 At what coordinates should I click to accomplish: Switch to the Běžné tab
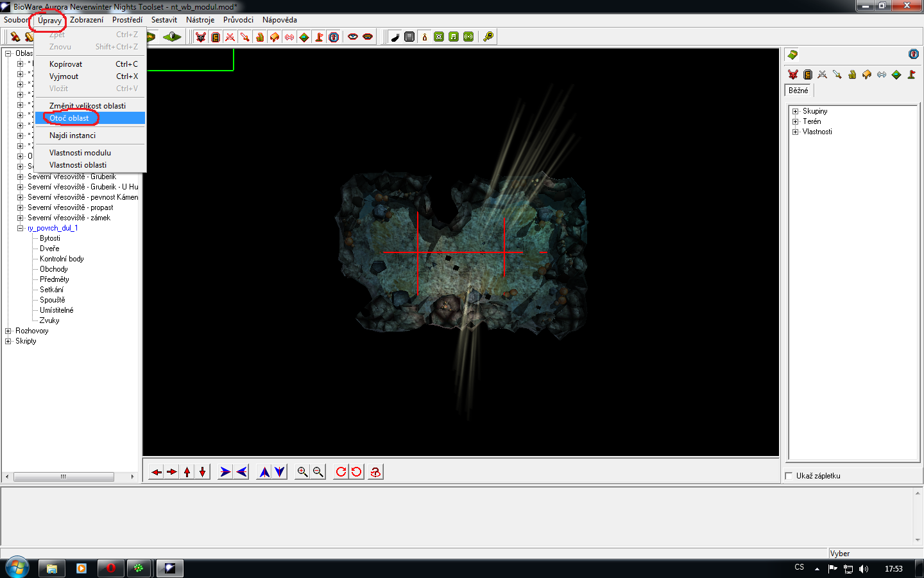tap(798, 91)
